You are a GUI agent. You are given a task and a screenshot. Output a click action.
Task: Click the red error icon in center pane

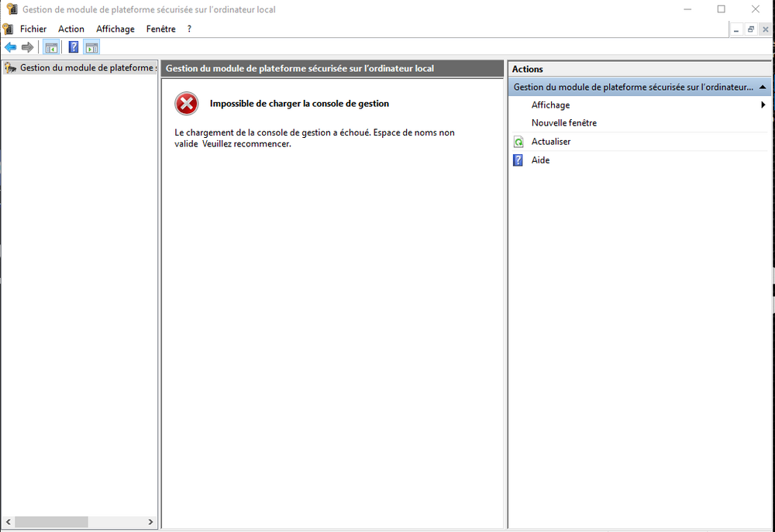pos(186,103)
